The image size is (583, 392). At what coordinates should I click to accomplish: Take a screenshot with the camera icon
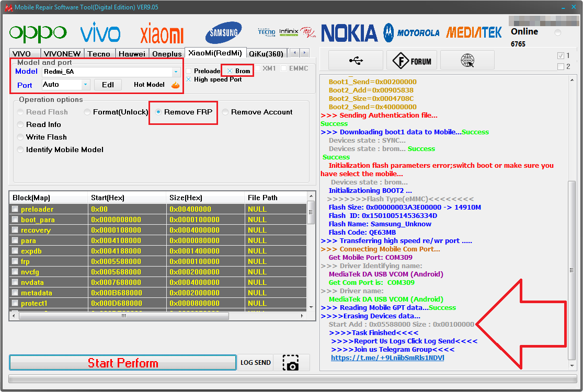[291, 363]
